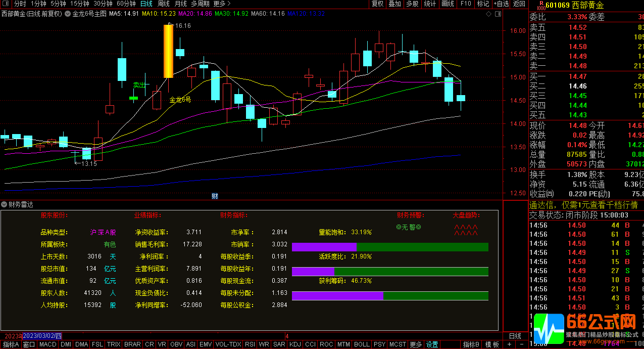Select the 30分钟 timeframe

(103, 4)
